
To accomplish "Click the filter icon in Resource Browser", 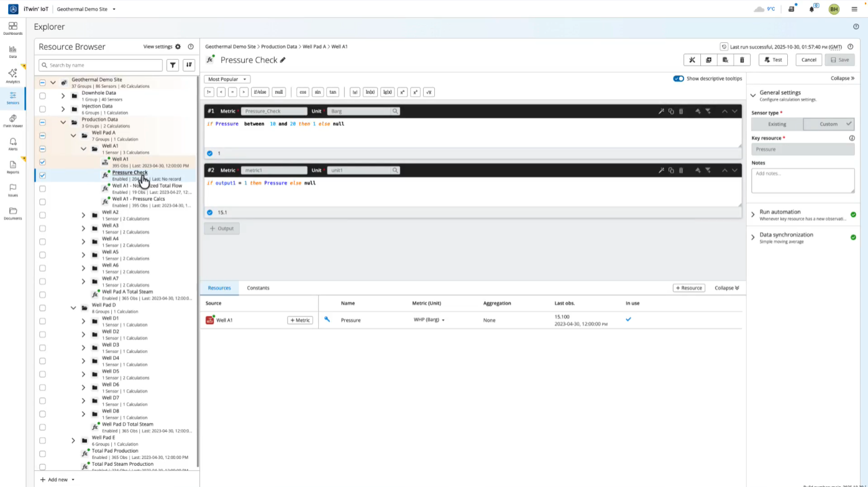I will point(173,65).
